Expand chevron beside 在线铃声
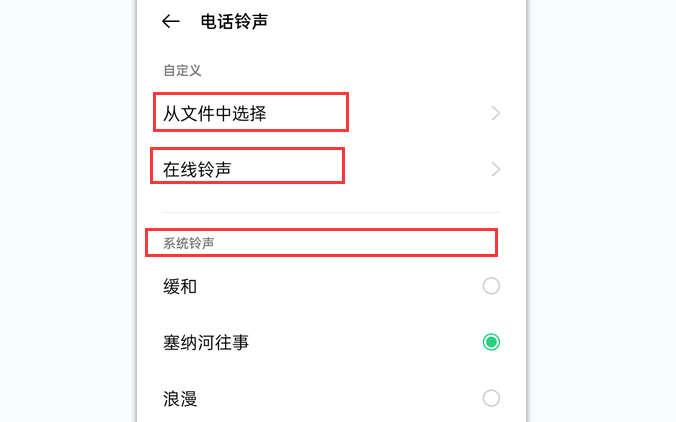Image resolution: width=676 pixels, height=422 pixels. click(496, 170)
